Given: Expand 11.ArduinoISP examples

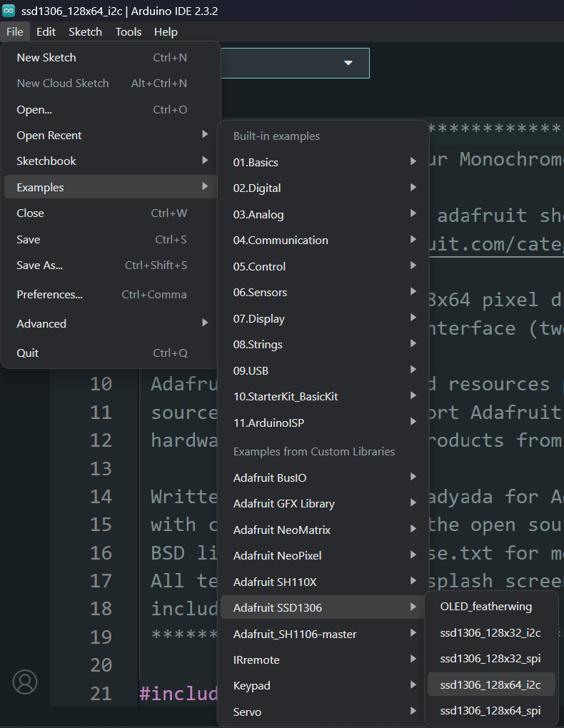Looking at the screenshot, I should 323,423.
